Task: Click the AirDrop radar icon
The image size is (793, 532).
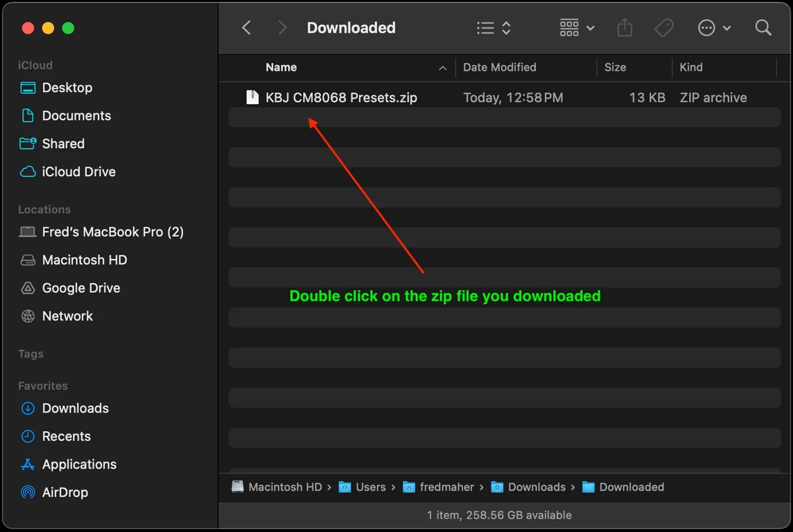Action: 28,492
